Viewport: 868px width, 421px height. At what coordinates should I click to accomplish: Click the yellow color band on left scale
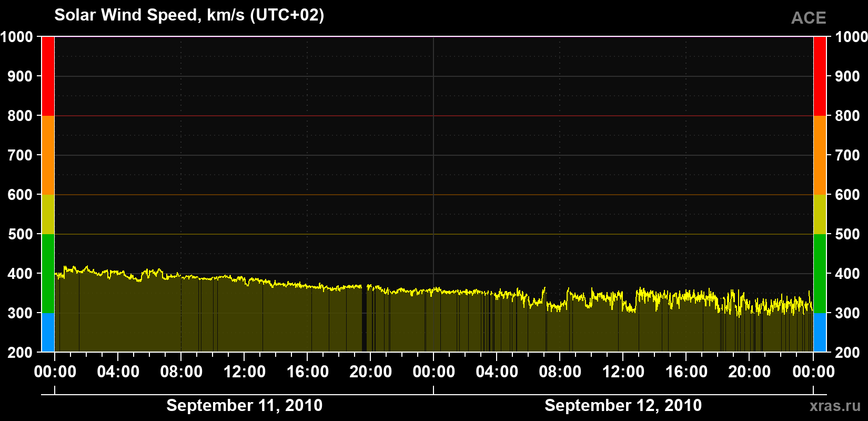(x=48, y=214)
